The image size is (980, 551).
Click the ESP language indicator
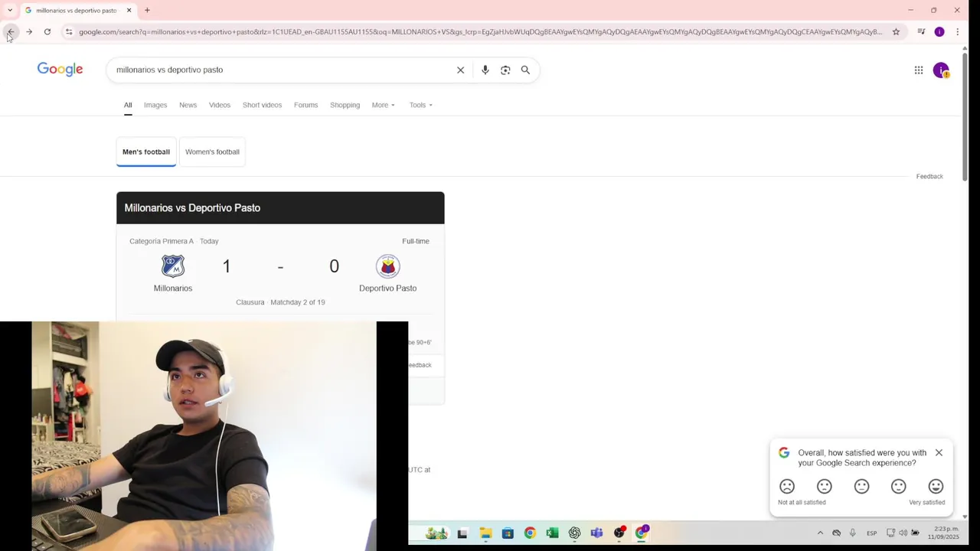tap(871, 533)
